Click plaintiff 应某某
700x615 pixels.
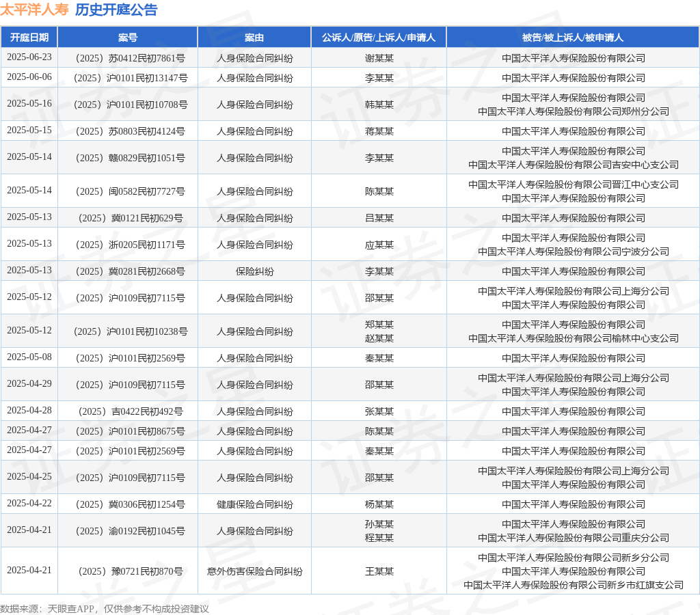click(x=379, y=245)
